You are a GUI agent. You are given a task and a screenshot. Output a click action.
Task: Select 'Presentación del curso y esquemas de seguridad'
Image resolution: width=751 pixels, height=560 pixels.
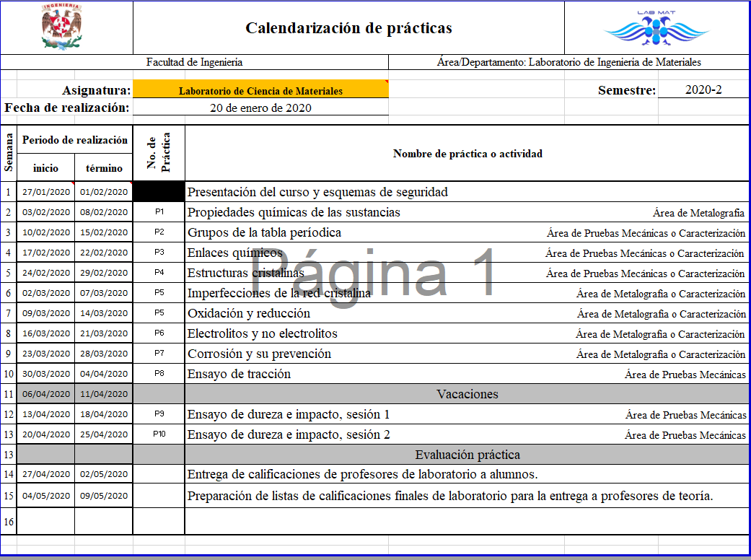tap(317, 192)
